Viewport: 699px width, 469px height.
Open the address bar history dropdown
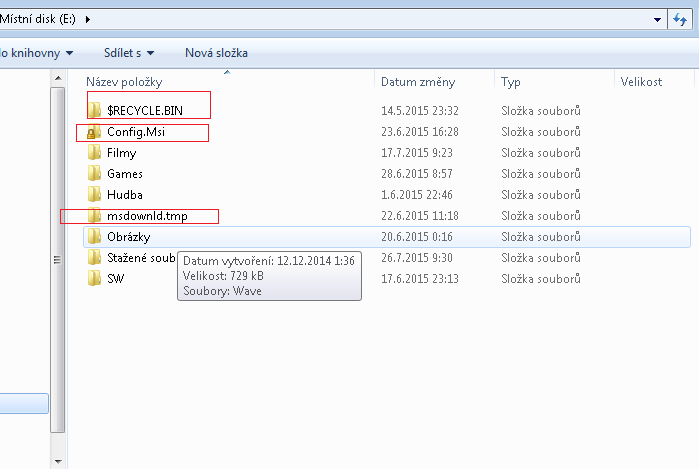657,19
